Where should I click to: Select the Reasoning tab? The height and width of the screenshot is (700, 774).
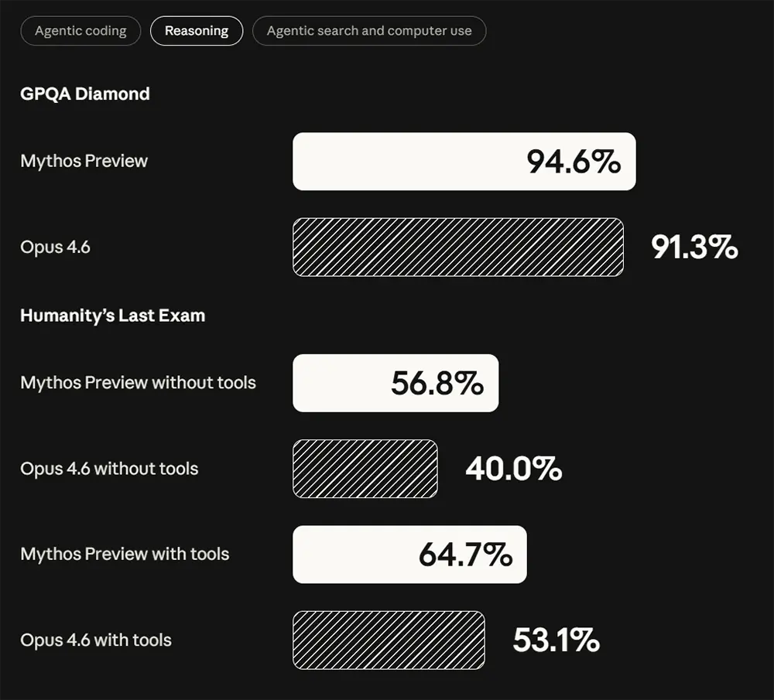197,31
